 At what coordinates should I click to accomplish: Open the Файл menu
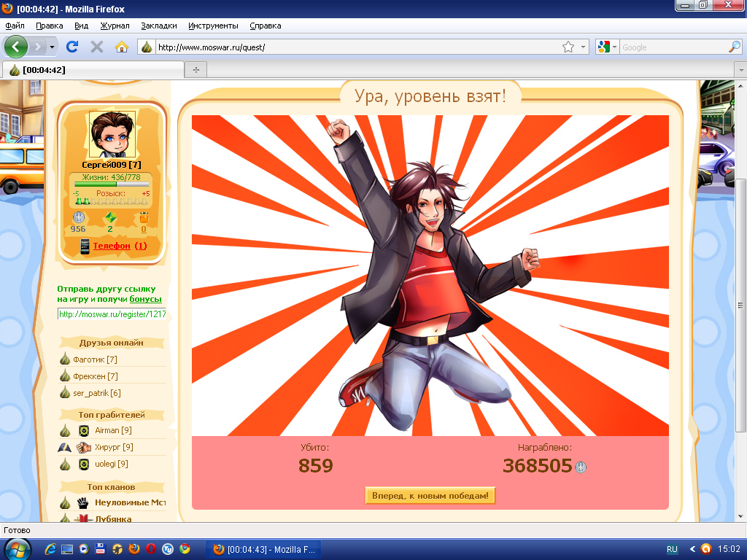point(15,26)
